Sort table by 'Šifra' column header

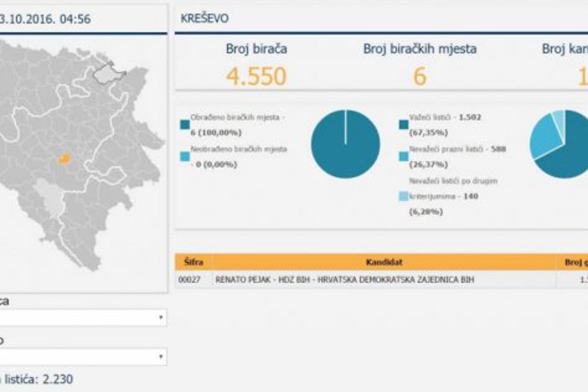tap(193, 262)
